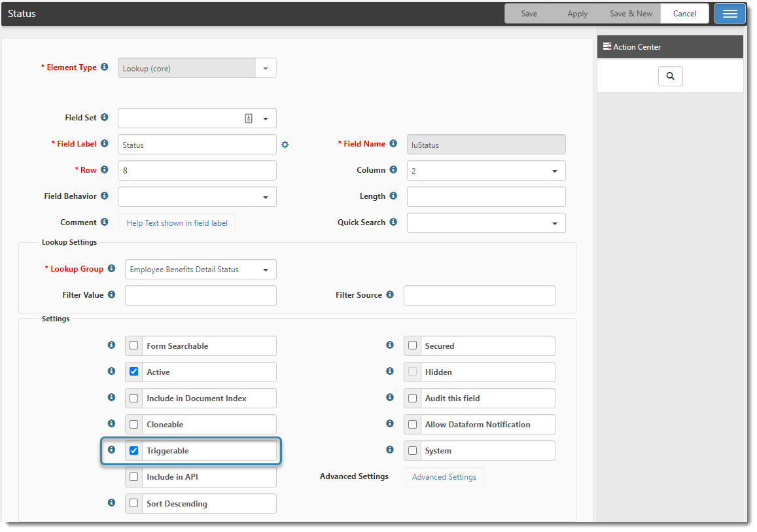The image size is (757, 532).
Task: Click the info icon next to Secured
Action: tap(390, 346)
